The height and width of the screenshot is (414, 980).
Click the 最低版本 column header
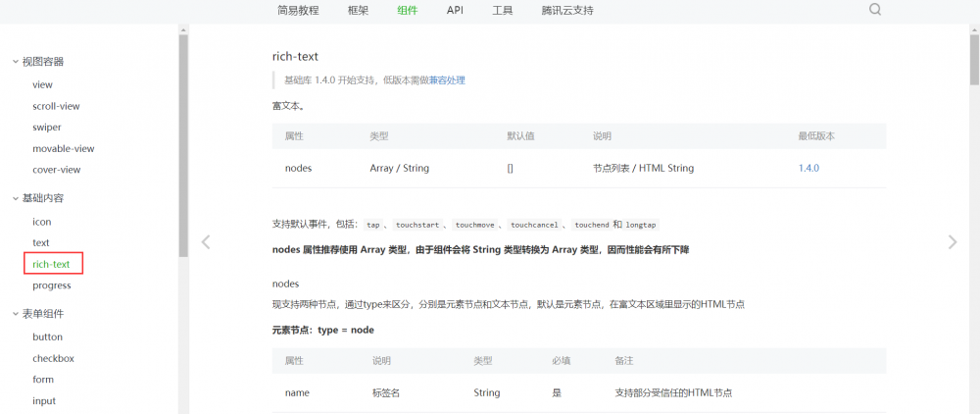point(816,135)
